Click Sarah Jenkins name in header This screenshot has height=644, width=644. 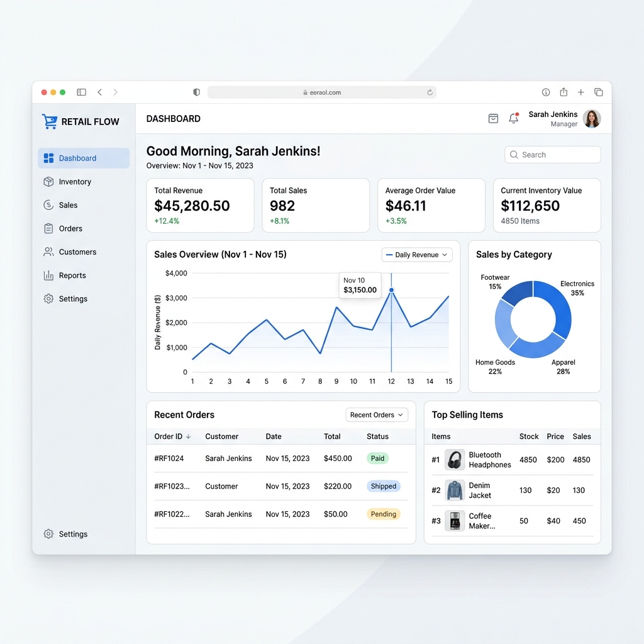[x=553, y=114]
